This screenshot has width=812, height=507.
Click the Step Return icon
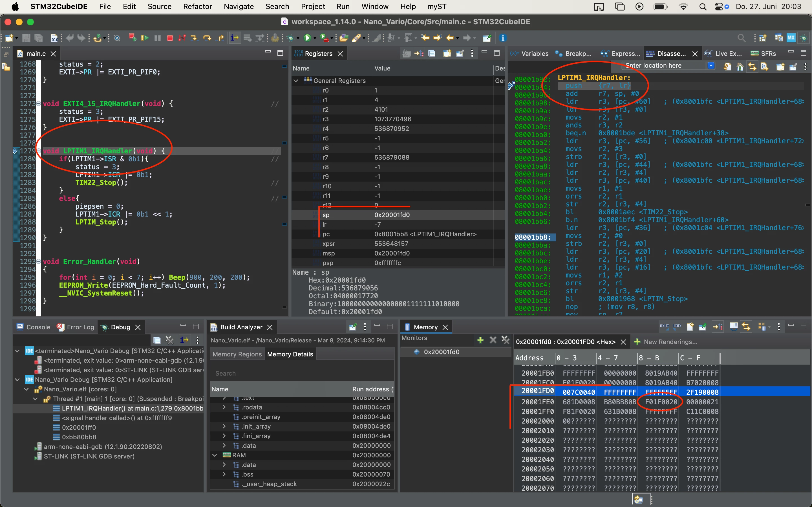220,38
